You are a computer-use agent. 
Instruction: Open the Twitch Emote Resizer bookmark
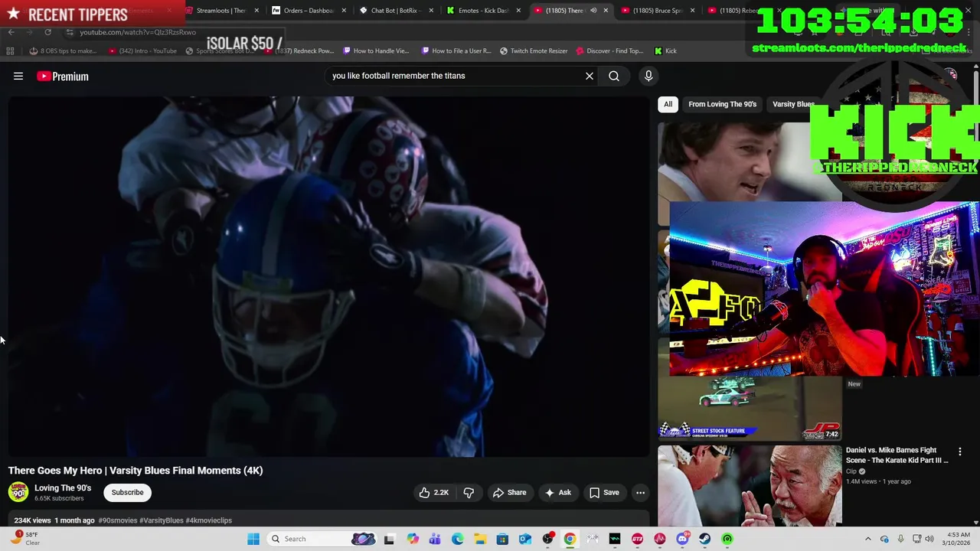point(534,51)
